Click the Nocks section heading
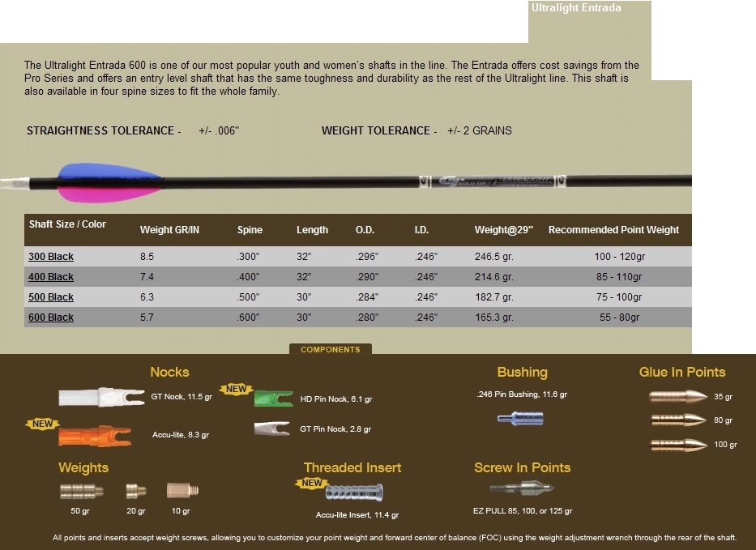756x550 pixels. 169,372
